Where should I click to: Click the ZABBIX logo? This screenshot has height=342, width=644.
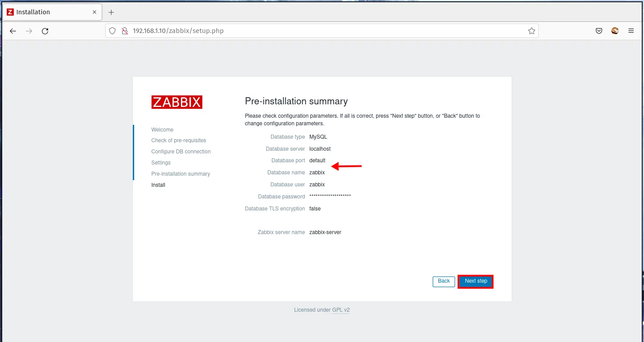[x=177, y=102]
